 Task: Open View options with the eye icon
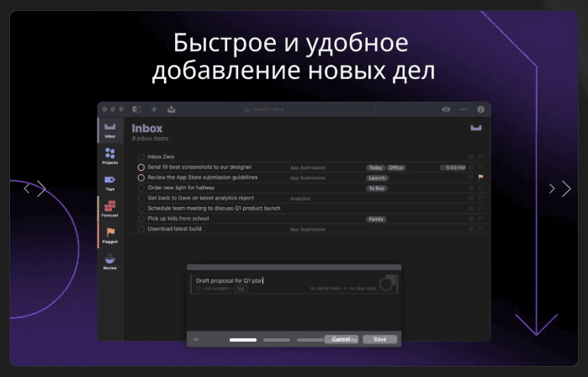(446, 109)
